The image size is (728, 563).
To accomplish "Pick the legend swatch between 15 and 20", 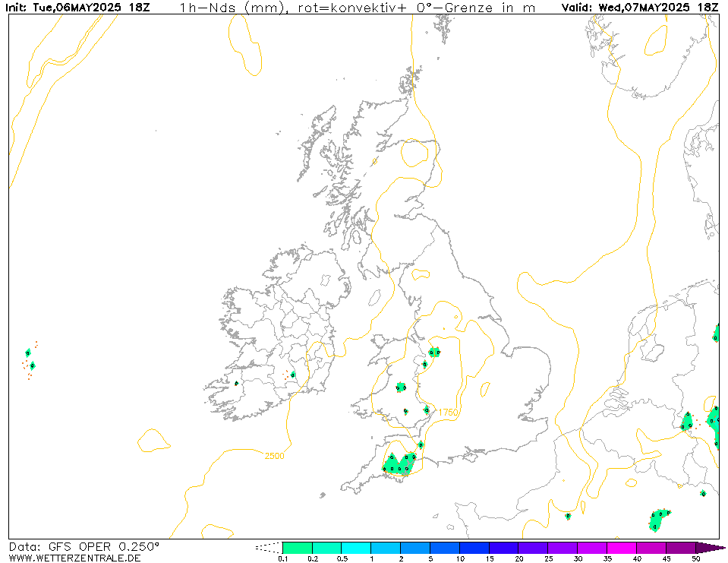I will tap(504, 548).
